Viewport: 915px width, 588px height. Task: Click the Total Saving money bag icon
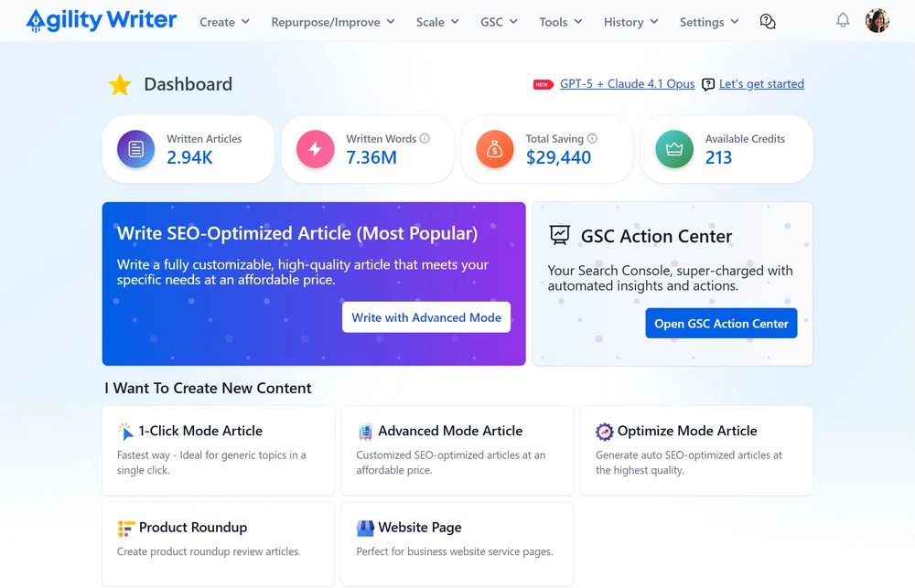(495, 149)
